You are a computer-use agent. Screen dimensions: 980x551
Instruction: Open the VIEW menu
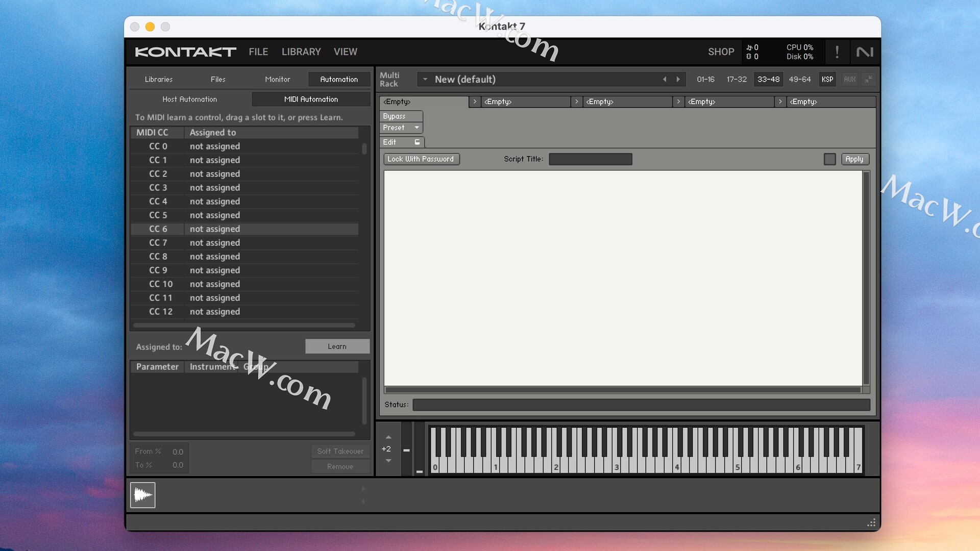click(346, 52)
